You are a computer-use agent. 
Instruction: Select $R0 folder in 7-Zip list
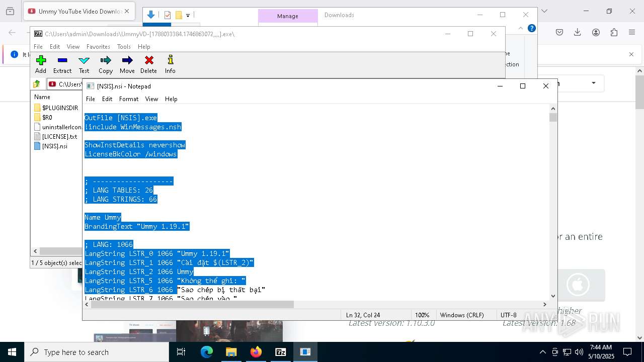pyautogui.click(x=43, y=117)
